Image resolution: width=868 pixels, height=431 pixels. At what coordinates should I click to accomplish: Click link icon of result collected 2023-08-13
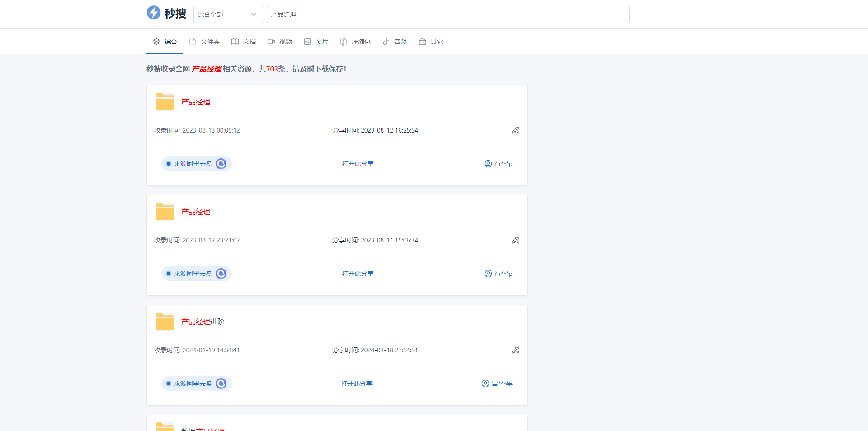click(x=515, y=130)
